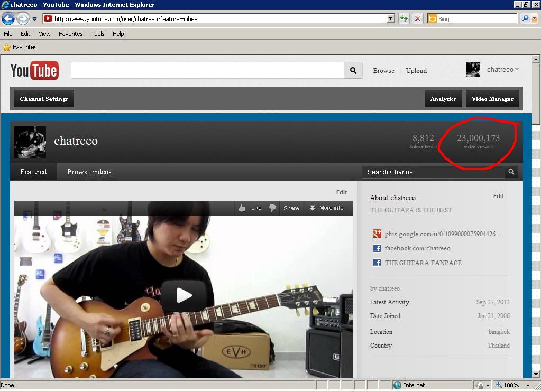Click the YouTube logo

34,70
